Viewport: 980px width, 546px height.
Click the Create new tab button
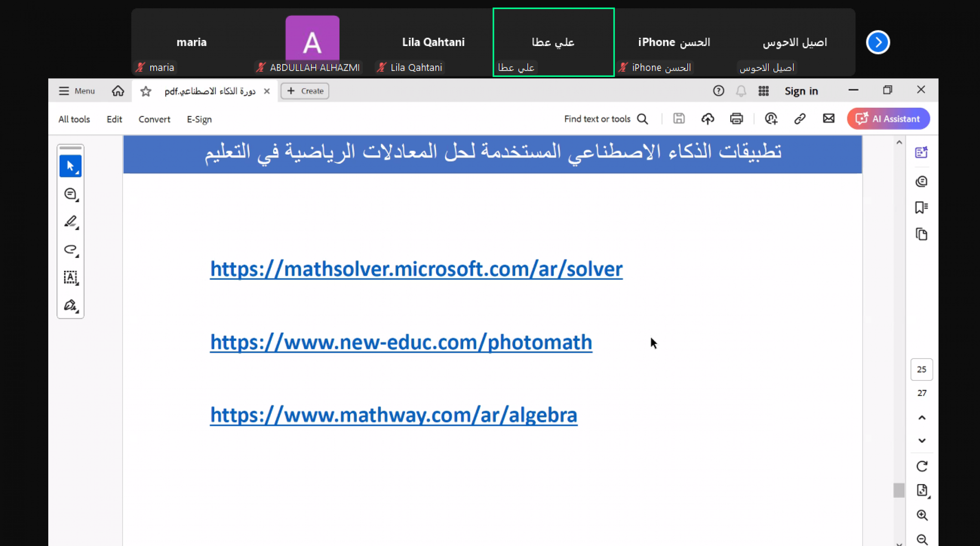pos(305,91)
